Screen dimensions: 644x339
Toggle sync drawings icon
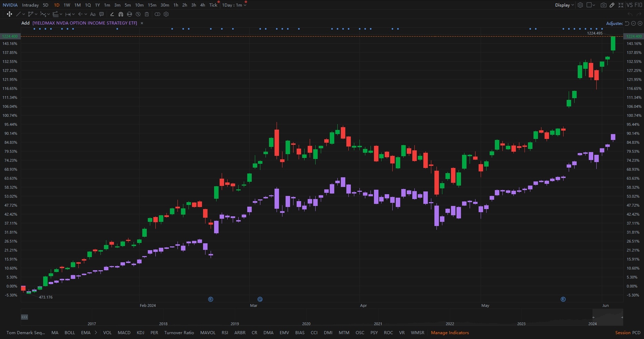tap(129, 14)
